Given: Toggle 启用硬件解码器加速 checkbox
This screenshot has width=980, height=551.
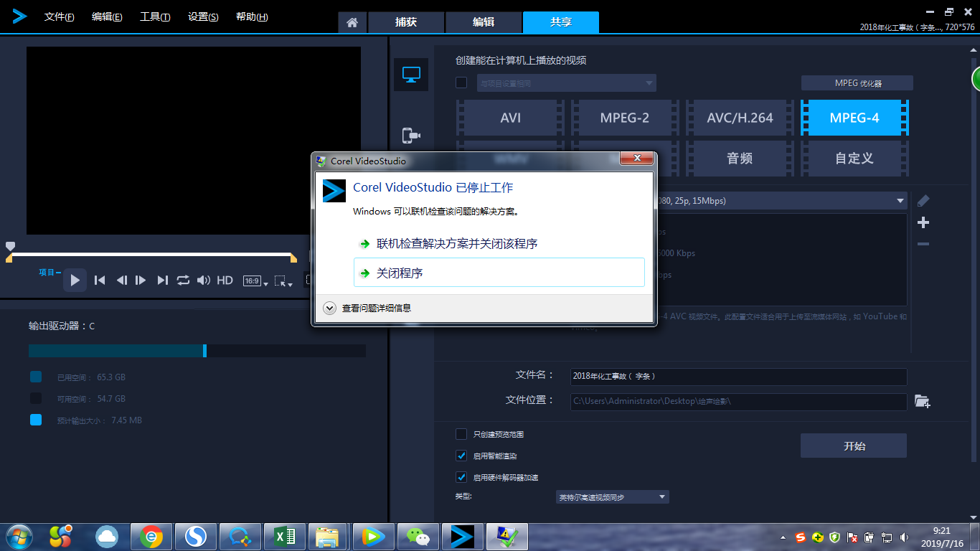Looking at the screenshot, I should (461, 477).
